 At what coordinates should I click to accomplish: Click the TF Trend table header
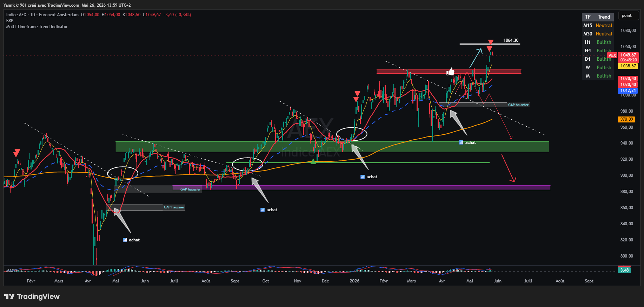(x=598, y=17)
